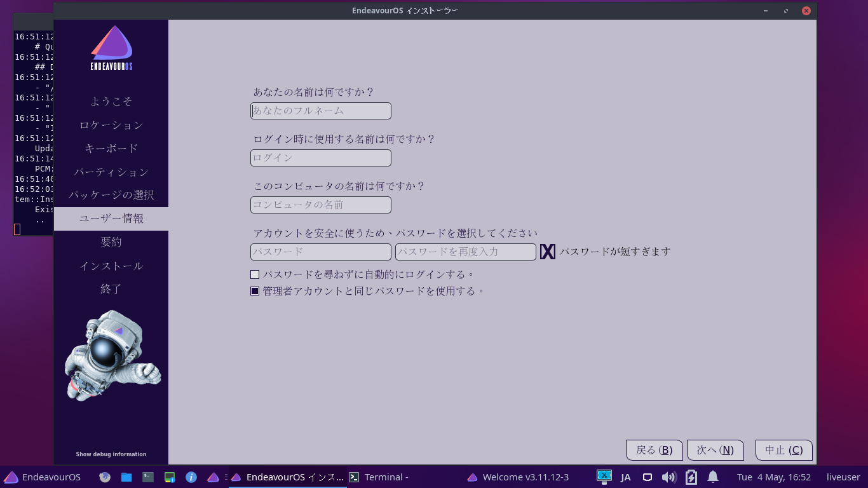Switch to Terminal taskbar entry

coord(379,477)
